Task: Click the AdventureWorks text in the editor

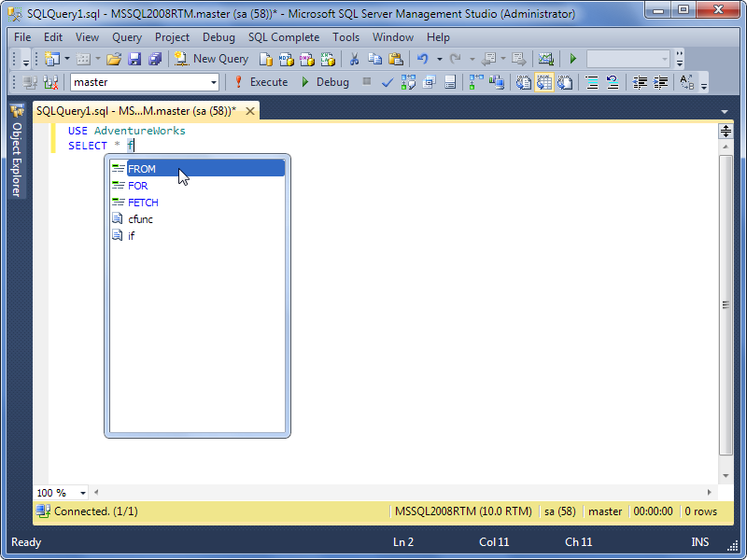Action: pyautogui.click(x=139, y=131)
